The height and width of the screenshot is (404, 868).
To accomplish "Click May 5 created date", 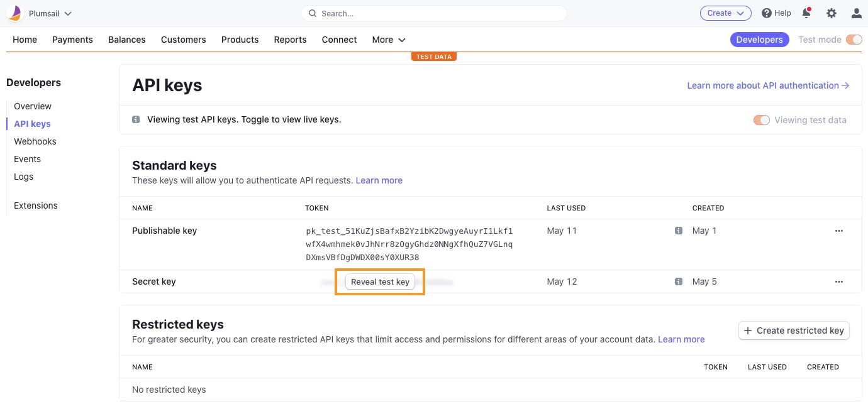I will coord(704,281).
